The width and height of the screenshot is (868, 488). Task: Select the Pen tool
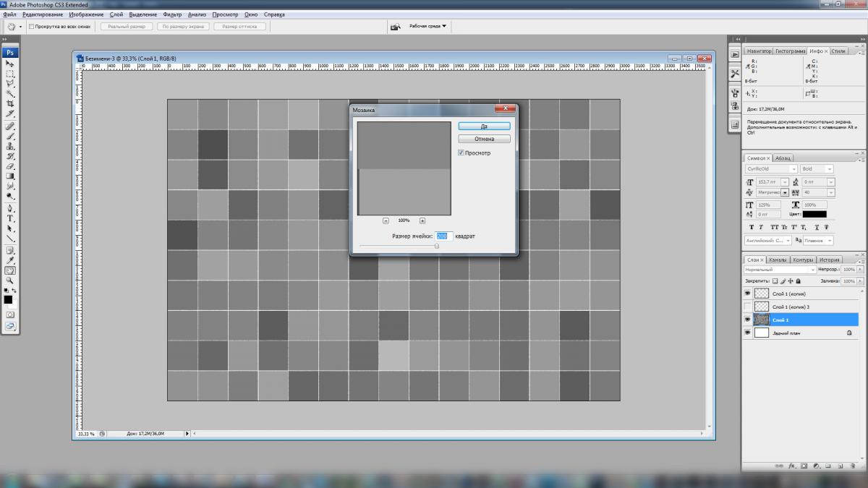coord(10,207)
